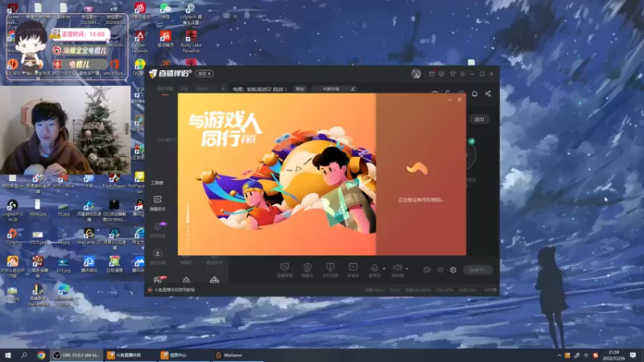Viewport: 644px width, 362px height.
Task: Add a new scene with plus button
Action: (x=223, y=88)
